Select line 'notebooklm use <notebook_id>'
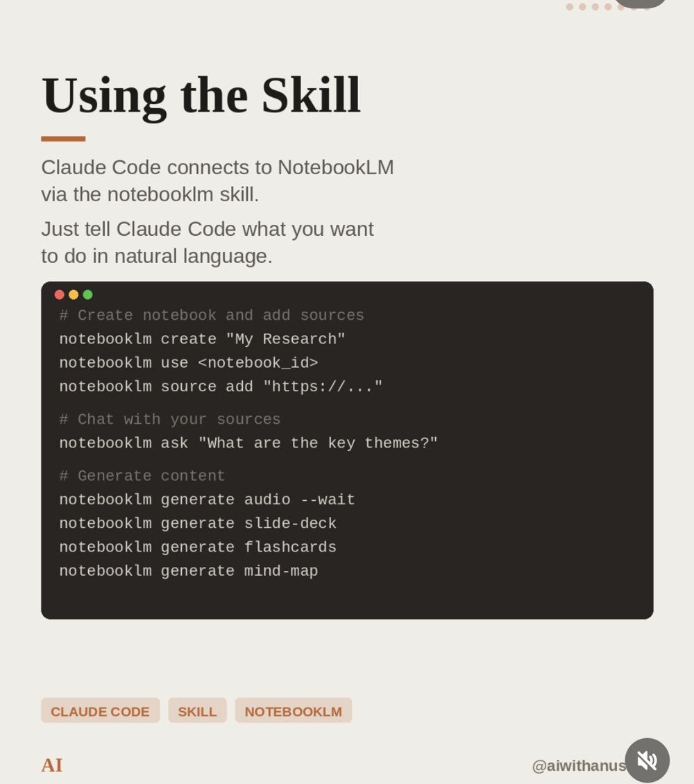 (x=189, y=362)
